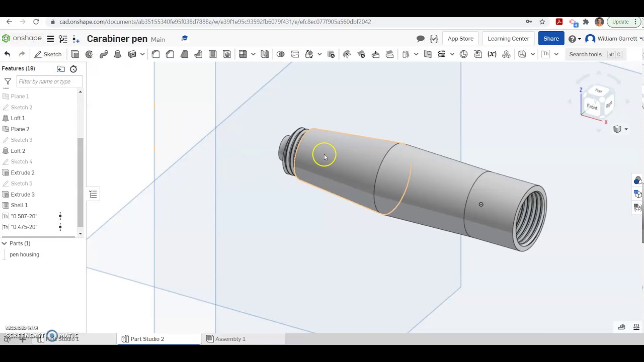The width and height of the screenshot is (644, 362).
Task: Select the Mirror tool
Action: (x=265, y=54)
